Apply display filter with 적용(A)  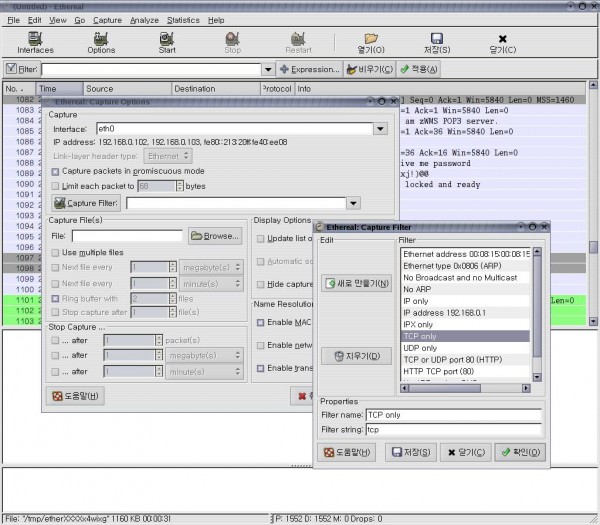click(x=418, y=69)
